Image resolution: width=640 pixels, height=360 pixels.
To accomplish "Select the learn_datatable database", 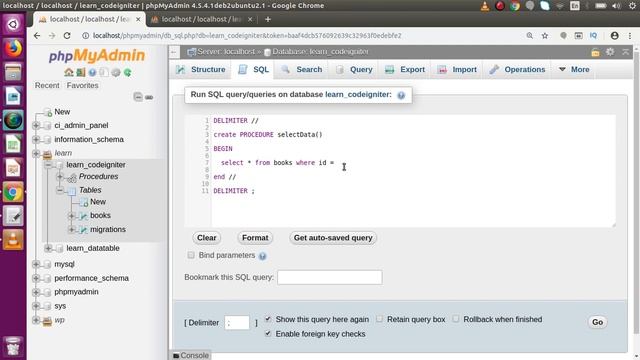I will (x=93, y=248).
